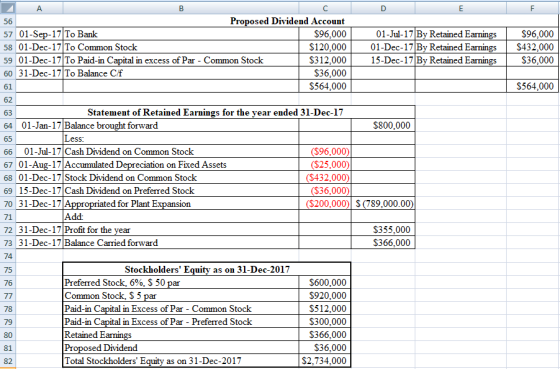Select the red ($432,000) cell
Viewport: 560px width, 369px height.
325,178
